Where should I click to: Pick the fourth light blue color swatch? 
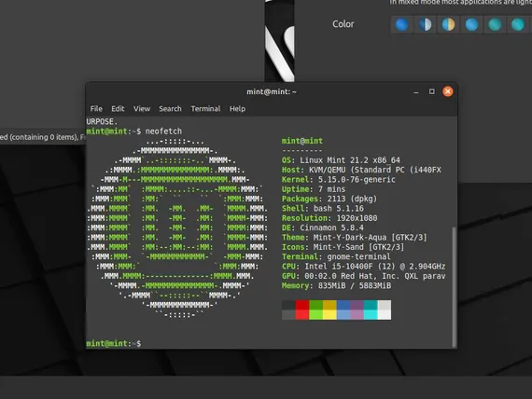pyautogui.click(x=471, y=25)
